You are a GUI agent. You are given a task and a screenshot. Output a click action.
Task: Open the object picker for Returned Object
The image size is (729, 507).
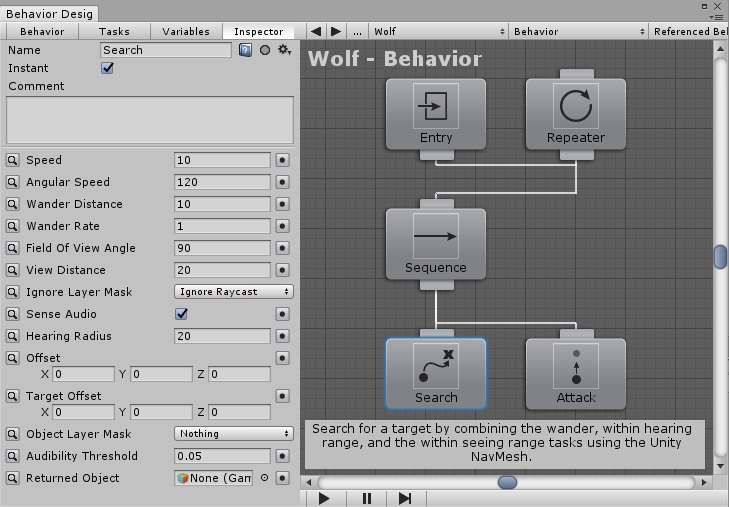[264, 478]
